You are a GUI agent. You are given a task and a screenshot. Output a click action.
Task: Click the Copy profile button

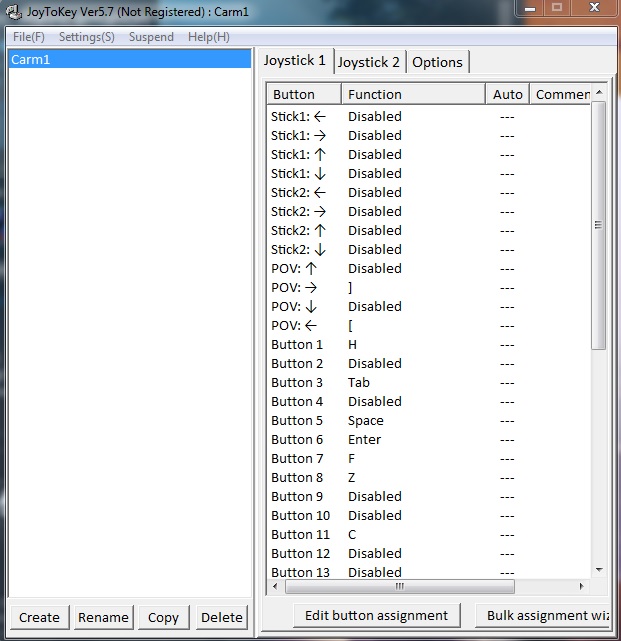tap(164, 617)
